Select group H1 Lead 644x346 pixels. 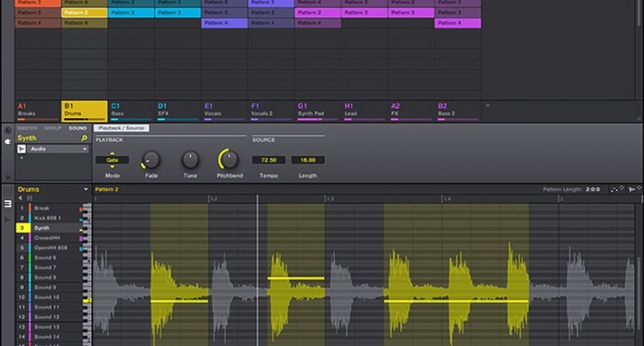[364, 111]
